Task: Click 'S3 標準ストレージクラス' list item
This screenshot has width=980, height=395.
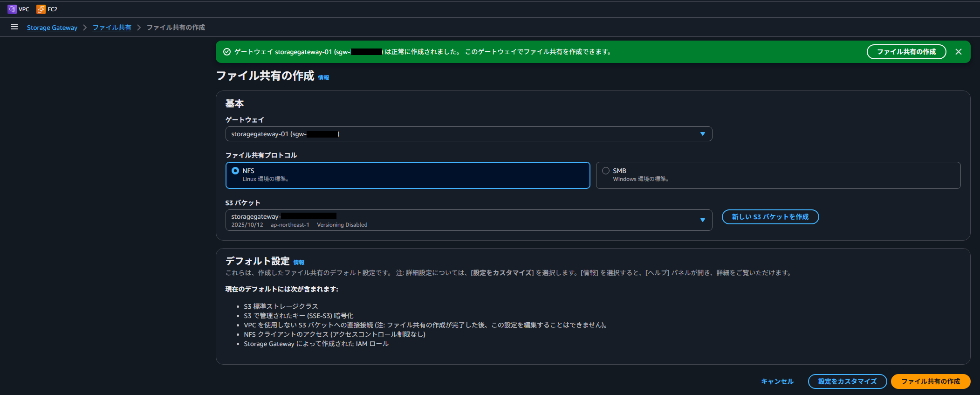Action: tap(281, 306)
